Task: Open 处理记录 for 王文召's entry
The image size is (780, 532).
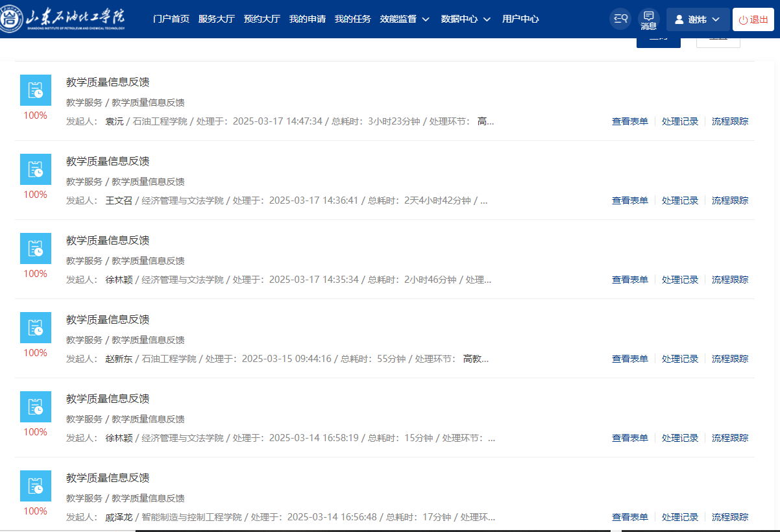Action: (x=680, y=200)
